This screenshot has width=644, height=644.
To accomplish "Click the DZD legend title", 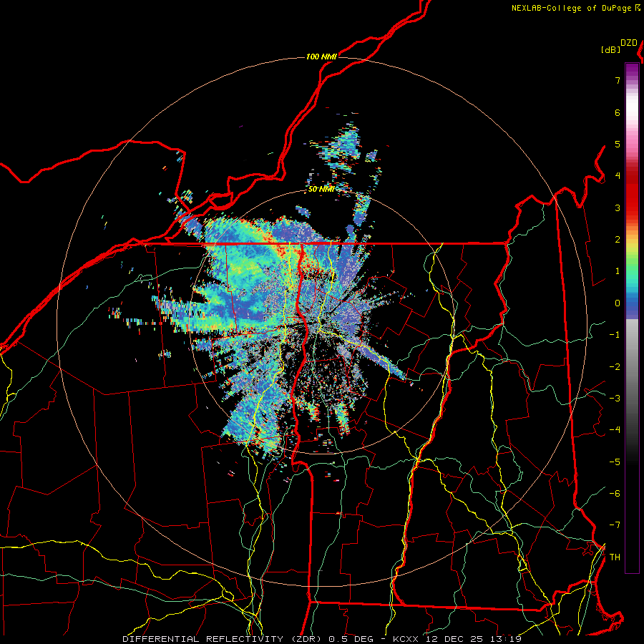I will pos(629,43).
